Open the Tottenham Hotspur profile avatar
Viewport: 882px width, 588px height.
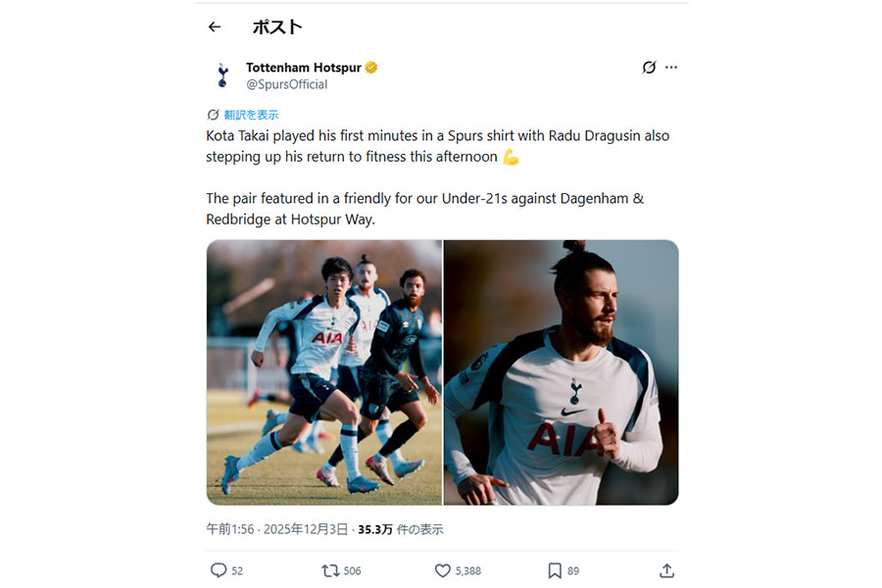222,75
